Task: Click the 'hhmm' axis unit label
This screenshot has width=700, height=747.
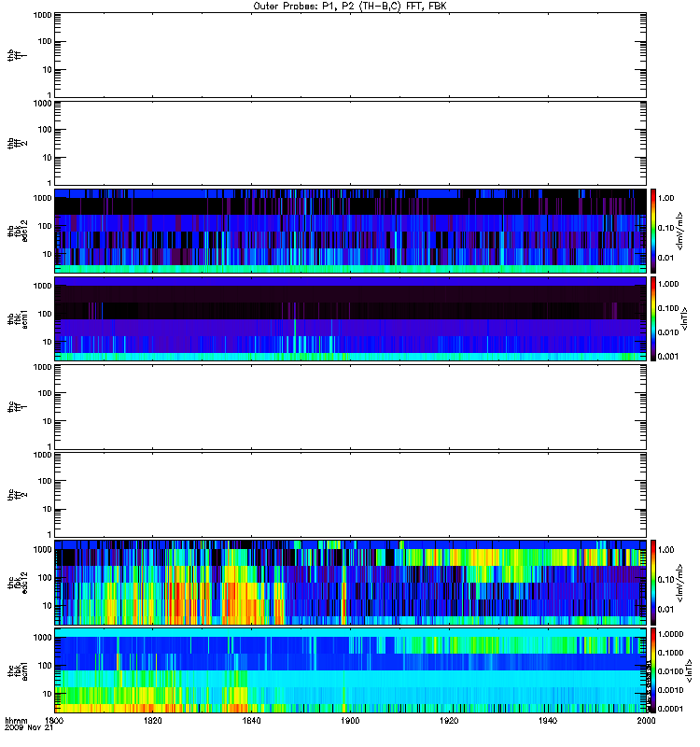Action: pos(16,721)
